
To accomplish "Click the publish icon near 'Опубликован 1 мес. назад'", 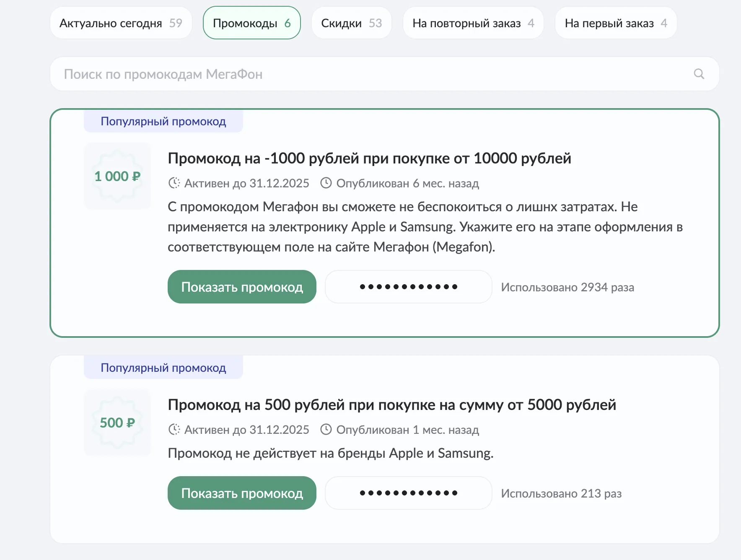I will click(x=325, y=429).
